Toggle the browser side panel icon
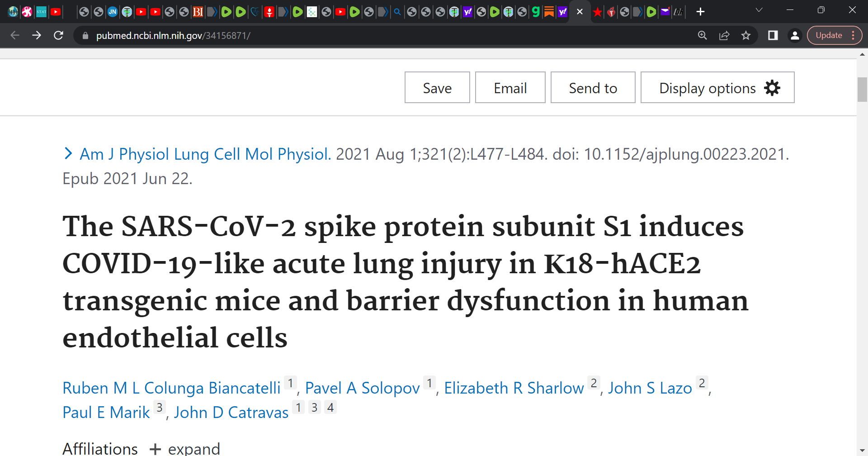 pos(773,35)
